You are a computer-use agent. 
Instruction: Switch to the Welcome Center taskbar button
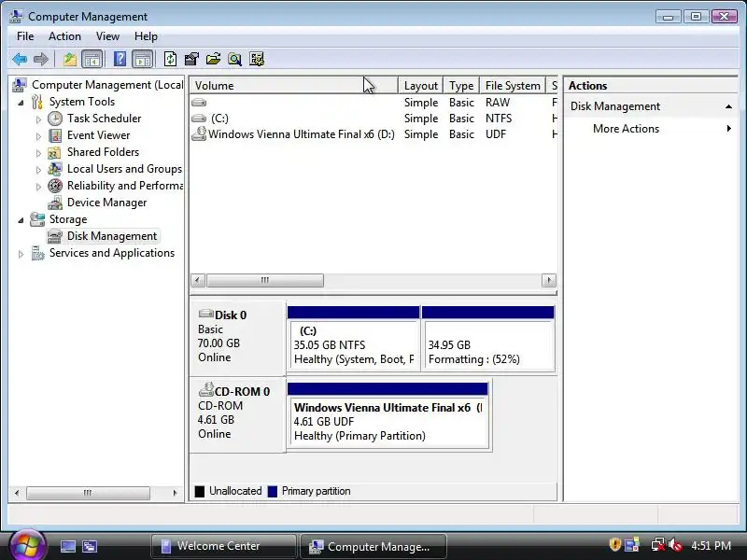223,546
